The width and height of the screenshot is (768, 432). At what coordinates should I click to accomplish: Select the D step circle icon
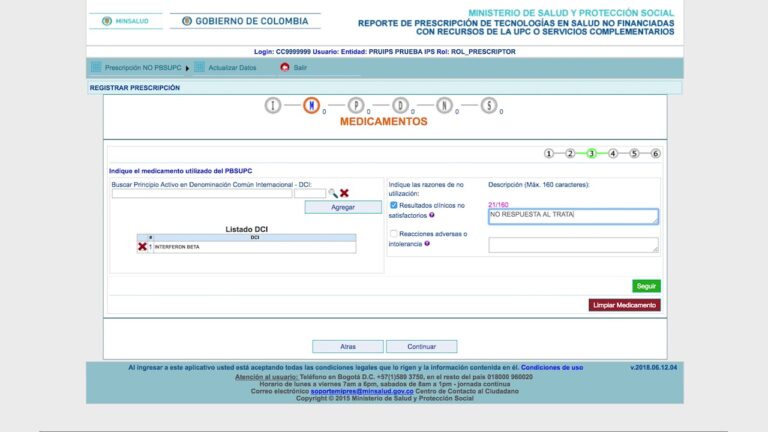[x=400, y=105]
